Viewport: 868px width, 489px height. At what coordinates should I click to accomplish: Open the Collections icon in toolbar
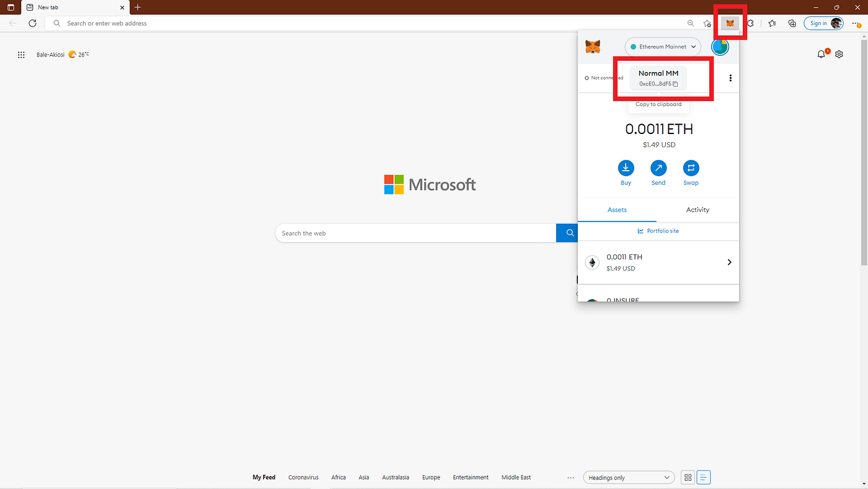pos(792,23)
